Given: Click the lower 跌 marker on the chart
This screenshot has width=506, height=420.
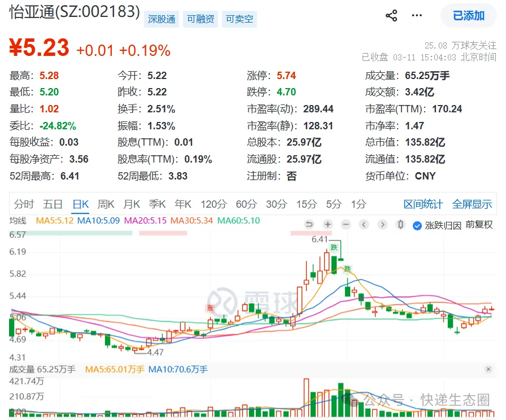Looking at the screenshot, I should point(347,269).
